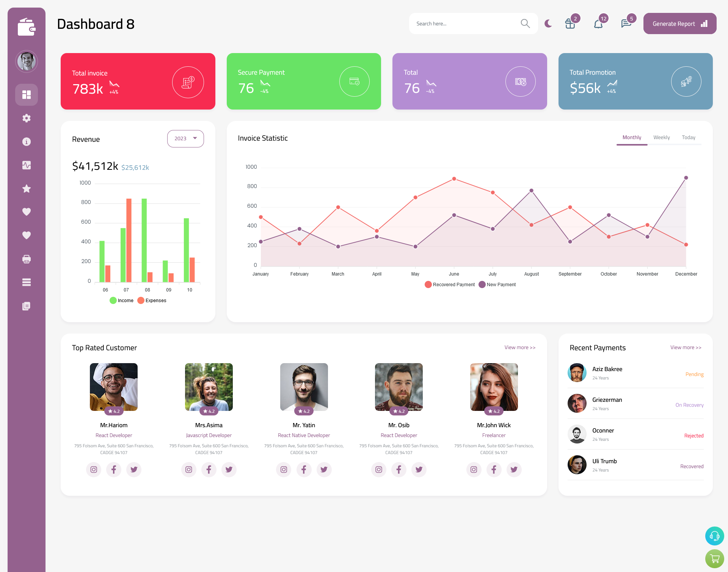Click the settings gear icon
The image size is (728, 572).
(x=27, y=118)
